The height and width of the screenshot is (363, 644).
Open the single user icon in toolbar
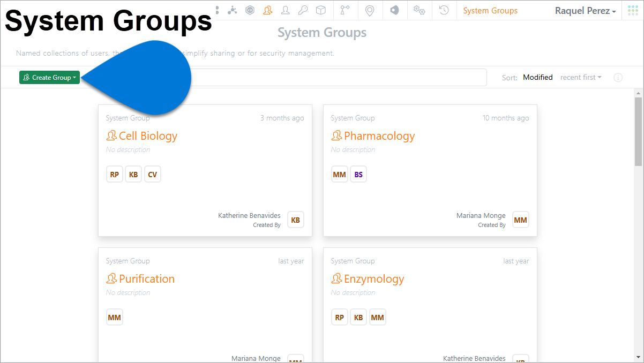click(285, 10)
